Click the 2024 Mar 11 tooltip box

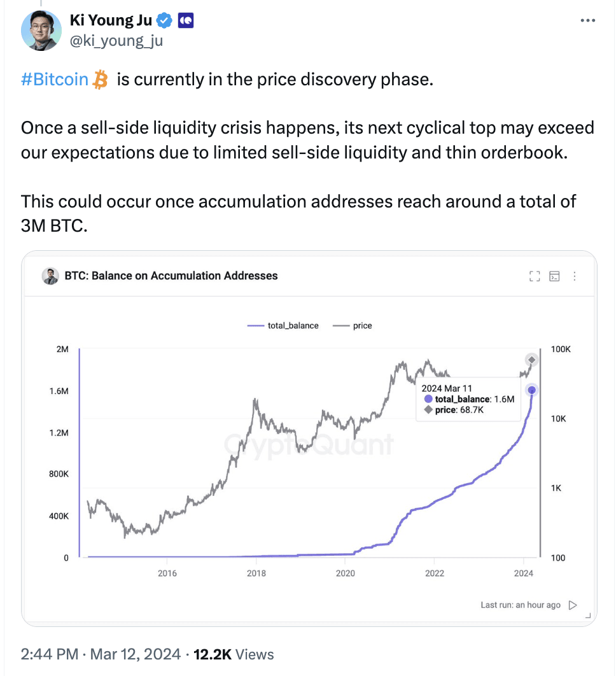[468, 398]
